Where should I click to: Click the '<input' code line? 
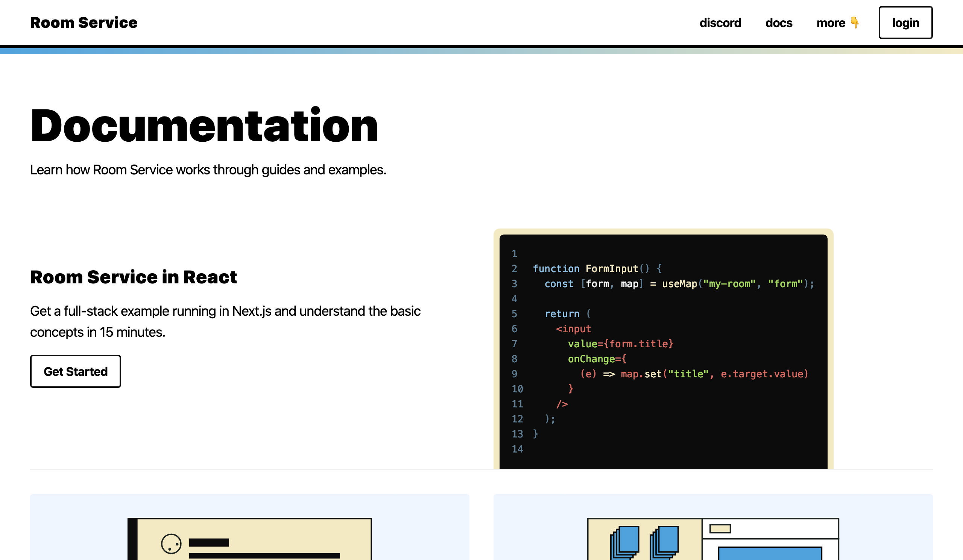point(573,328)
